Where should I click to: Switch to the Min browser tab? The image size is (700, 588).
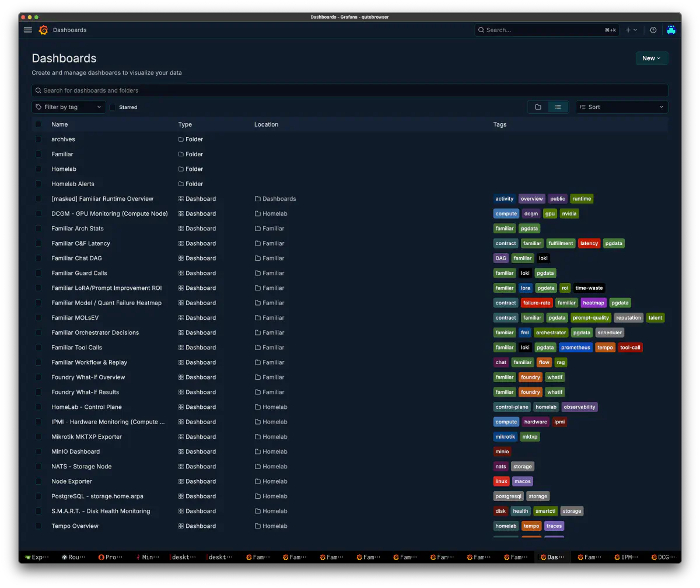[147, 557]
